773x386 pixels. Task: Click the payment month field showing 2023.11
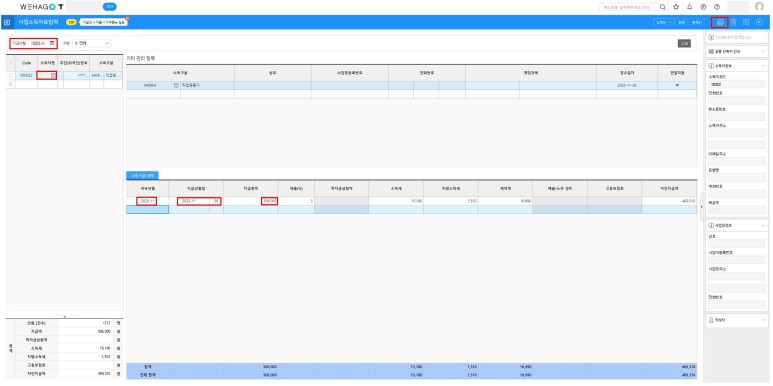pyautogui.click(x=39, y=43)
